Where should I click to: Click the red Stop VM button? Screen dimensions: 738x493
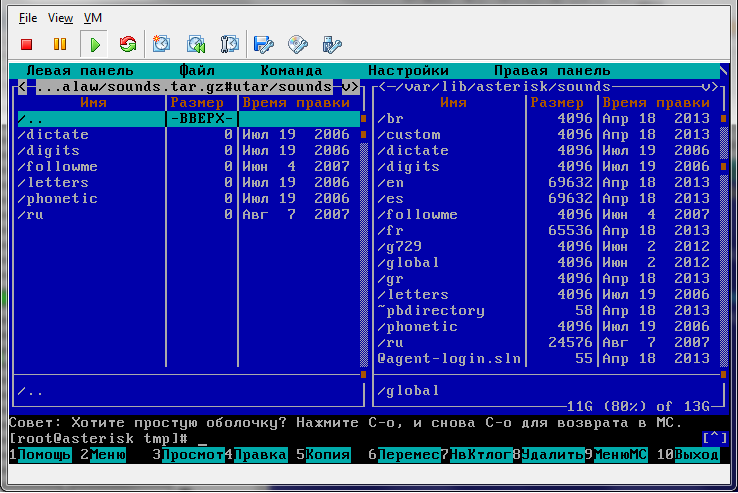(x=27, y=44)
